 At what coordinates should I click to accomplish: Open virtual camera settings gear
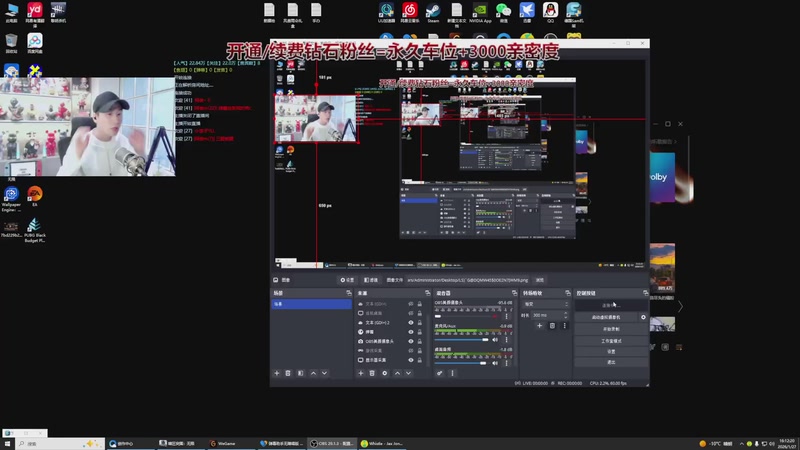click(643, 317)
